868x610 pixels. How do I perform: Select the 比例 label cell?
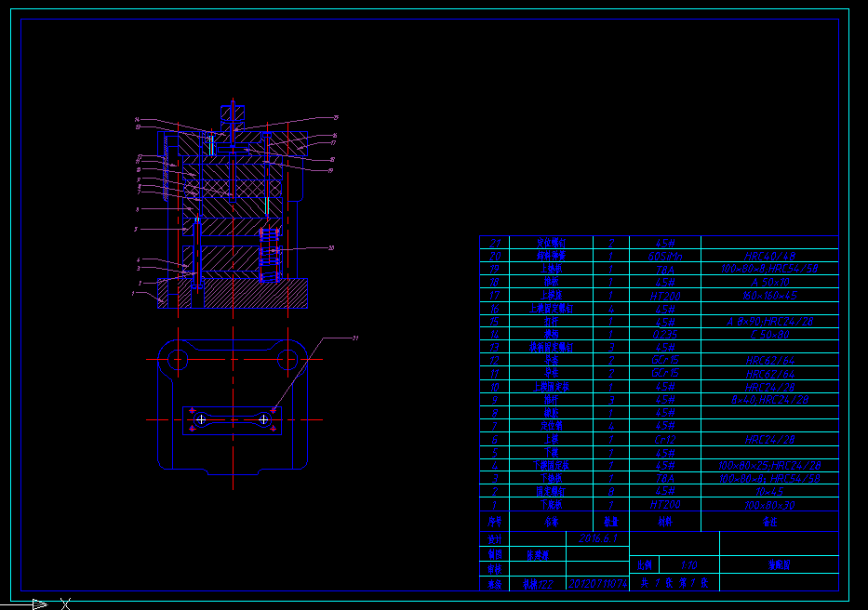tap(645, 565)
